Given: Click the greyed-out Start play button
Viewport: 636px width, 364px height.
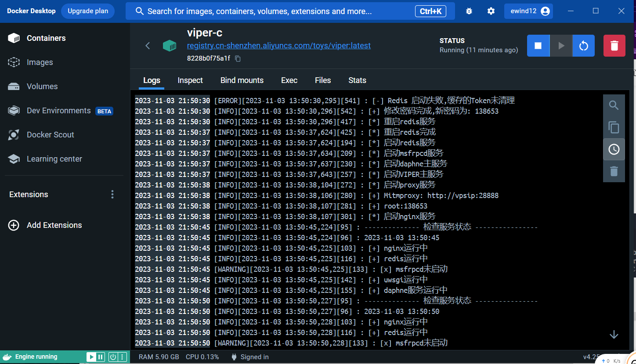Looking at the screenshot, I should coord(561,46).
